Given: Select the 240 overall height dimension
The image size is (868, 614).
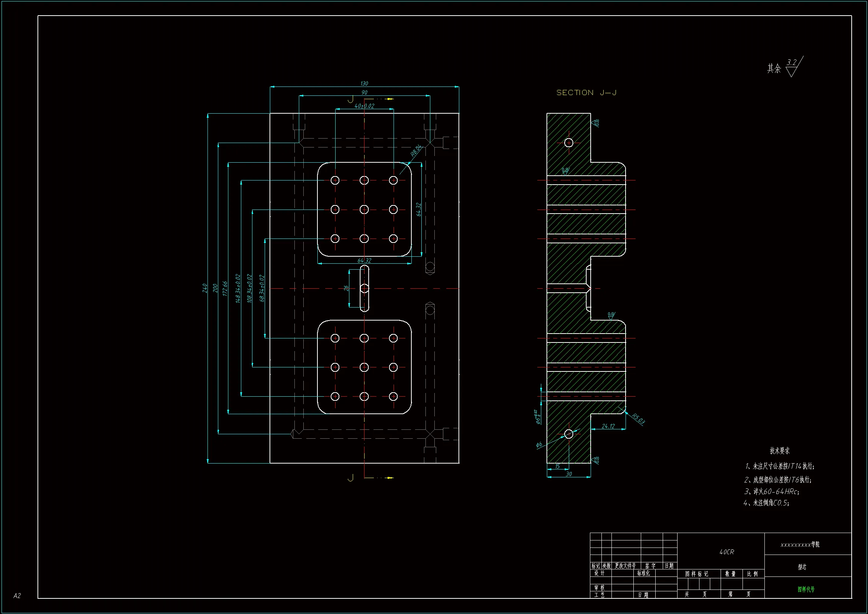Looking at the screenshot, I should point(205,288).
